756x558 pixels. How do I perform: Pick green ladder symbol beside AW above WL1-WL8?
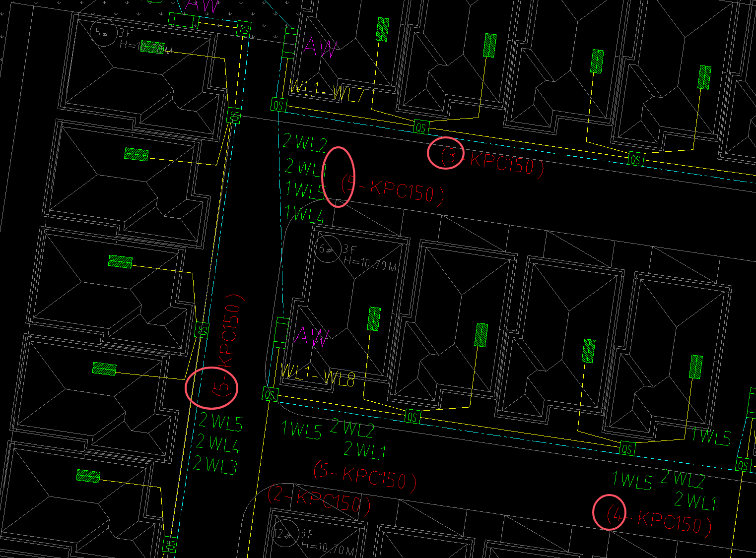281,333
